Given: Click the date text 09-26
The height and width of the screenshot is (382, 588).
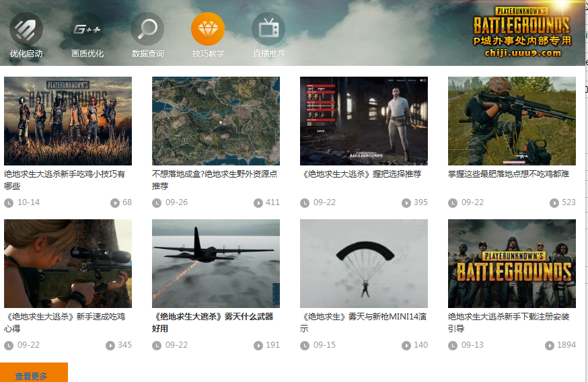Looking at the screenshot, I should tap(177, 202).
